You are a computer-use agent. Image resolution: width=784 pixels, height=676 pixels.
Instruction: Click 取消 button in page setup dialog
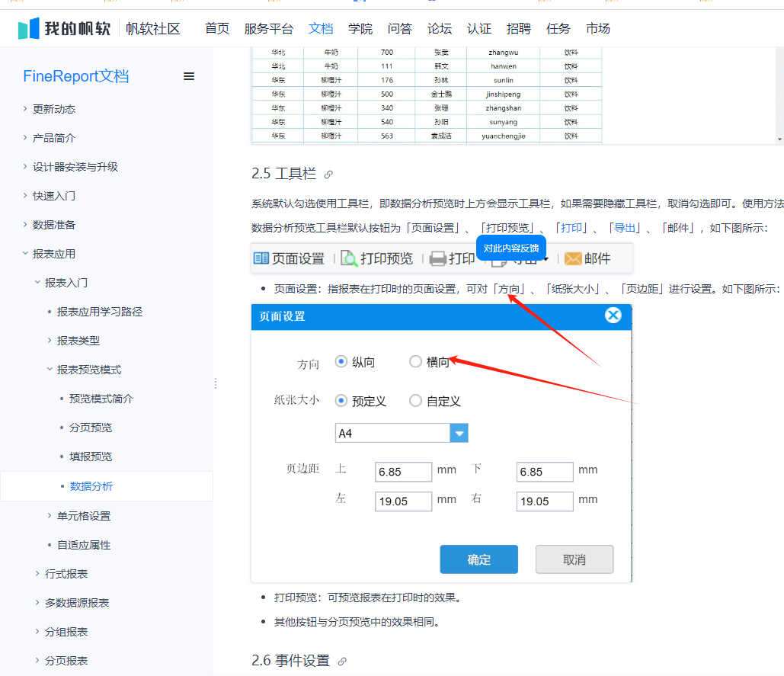coord(574,559)
